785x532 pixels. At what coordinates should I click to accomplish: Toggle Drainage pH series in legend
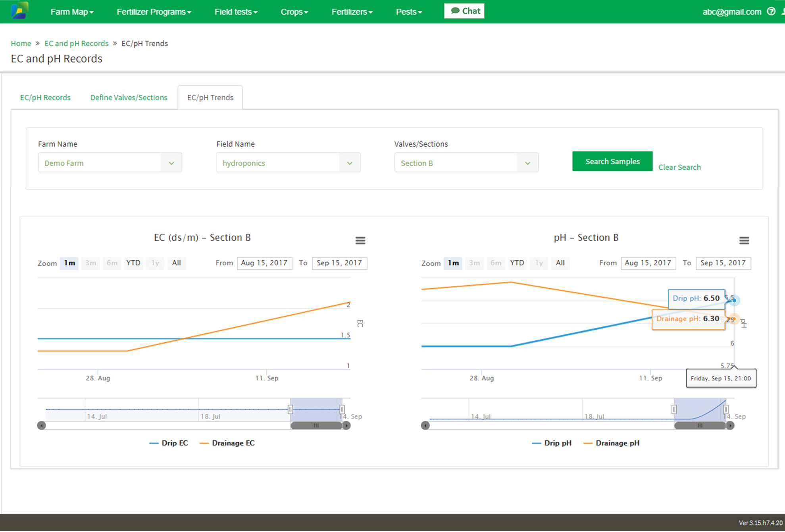click(x=612, y=443)
